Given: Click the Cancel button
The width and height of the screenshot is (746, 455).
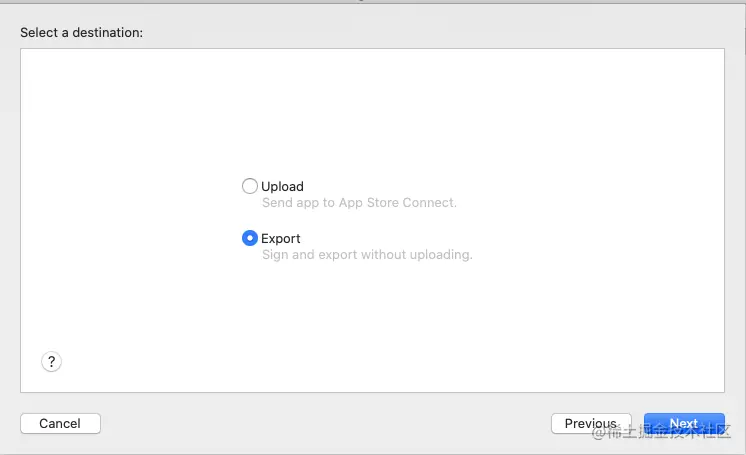Looking at the screenshot, I should [60, 424].
